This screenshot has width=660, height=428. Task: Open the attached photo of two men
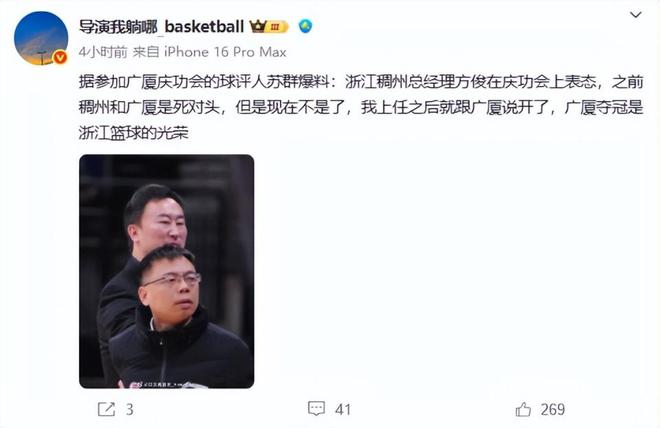tap(166, 271)
